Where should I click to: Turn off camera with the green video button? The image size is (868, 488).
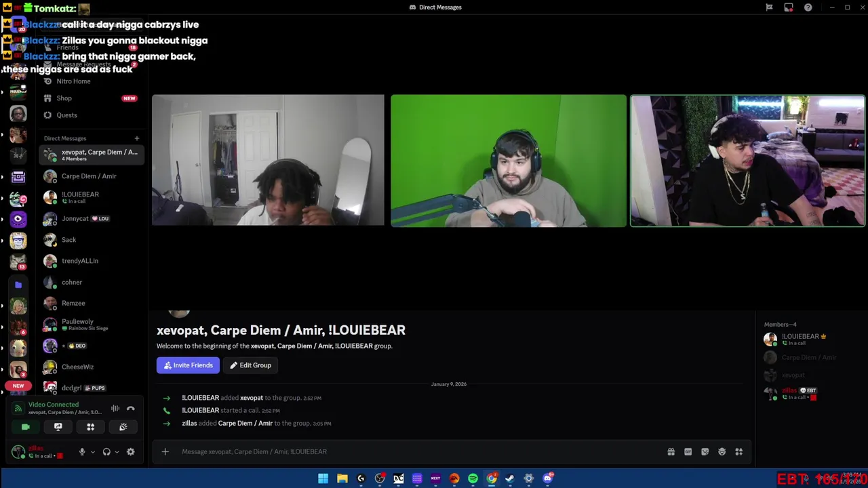[x=26, y=427]
